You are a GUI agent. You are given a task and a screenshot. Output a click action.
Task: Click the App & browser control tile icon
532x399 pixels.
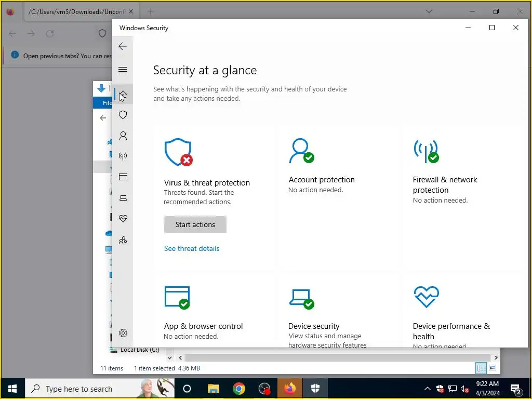[177, 298]
